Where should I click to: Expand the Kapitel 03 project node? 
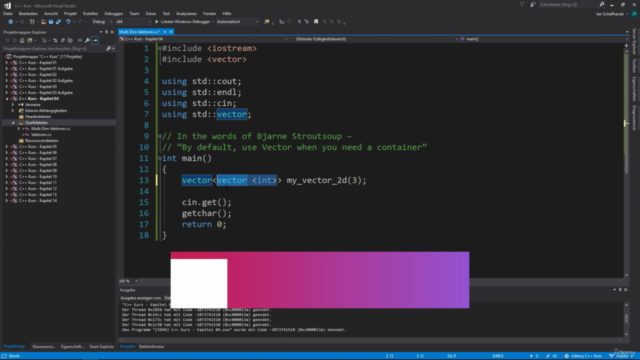(x=7, y=87)
